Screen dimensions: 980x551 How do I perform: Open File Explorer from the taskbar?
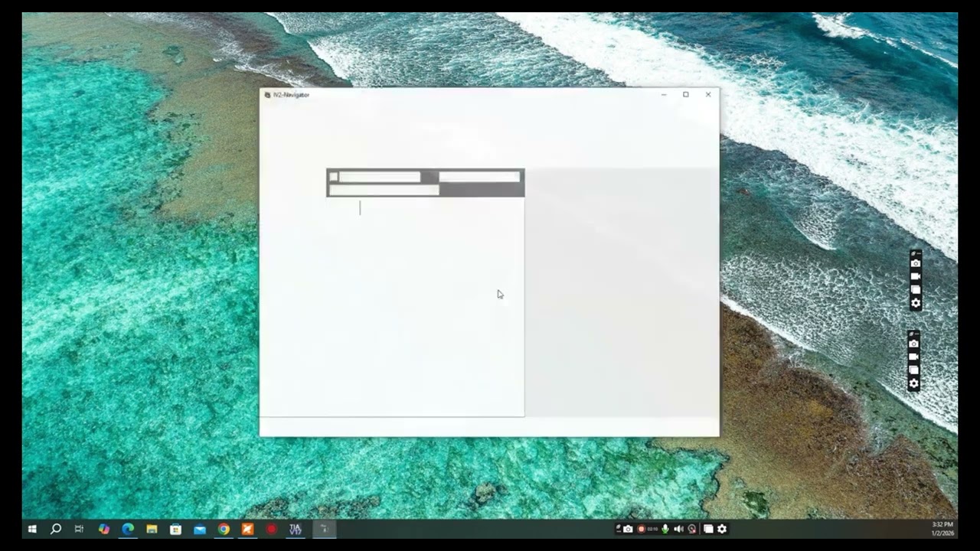pos(152,529)
